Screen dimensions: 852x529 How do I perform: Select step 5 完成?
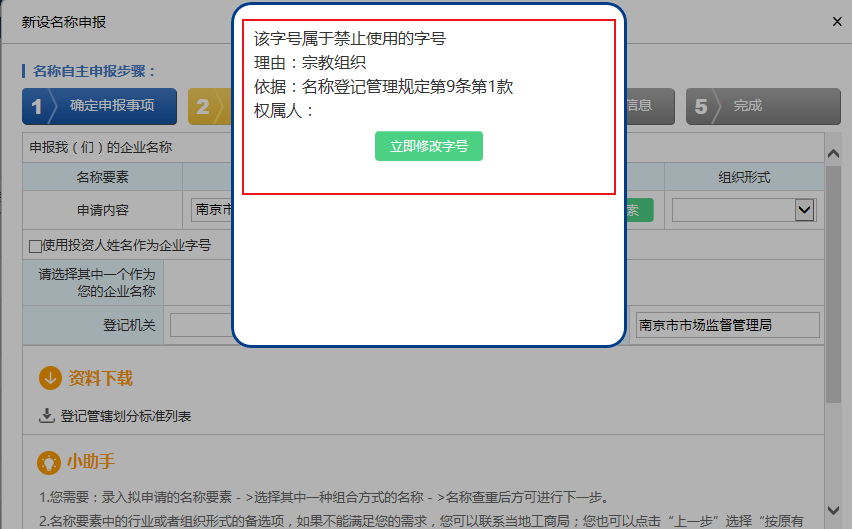(763, 106)
